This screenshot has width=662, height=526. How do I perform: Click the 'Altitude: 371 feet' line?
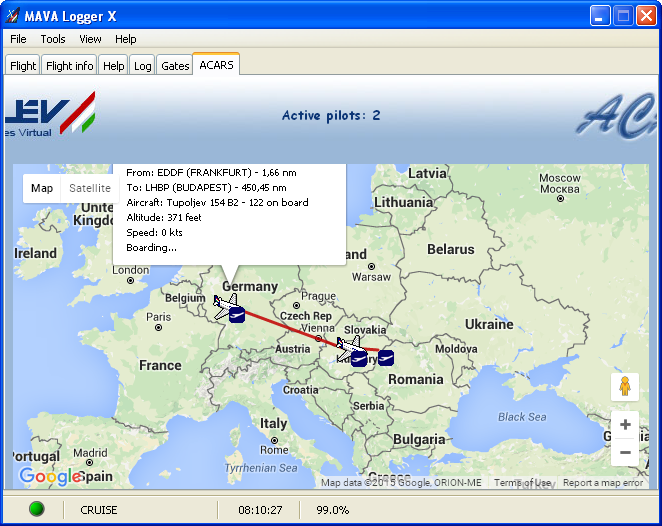pos(164,217)
